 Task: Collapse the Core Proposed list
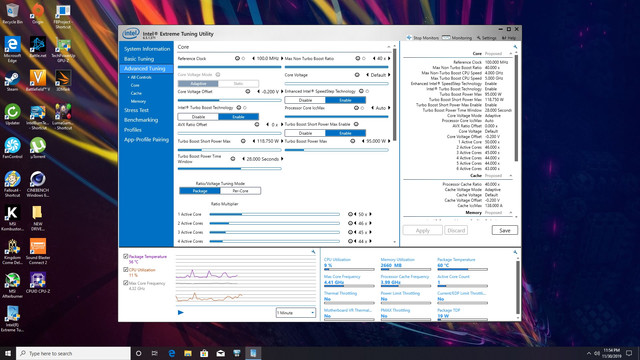tap(511, 53)
